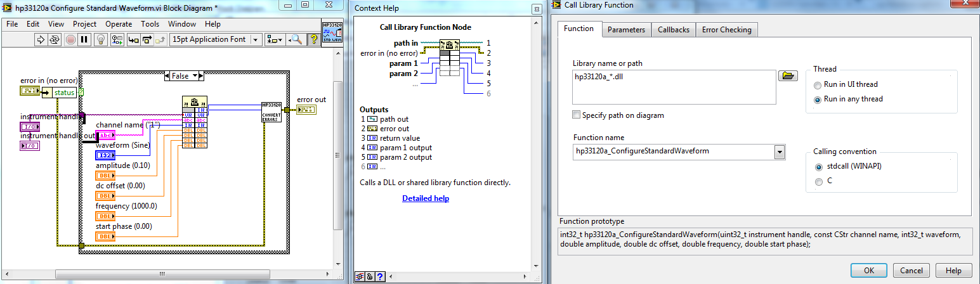Switch to the Function tab
The width and height of the screenshot is (980, 284).
(x=578, y=29)
